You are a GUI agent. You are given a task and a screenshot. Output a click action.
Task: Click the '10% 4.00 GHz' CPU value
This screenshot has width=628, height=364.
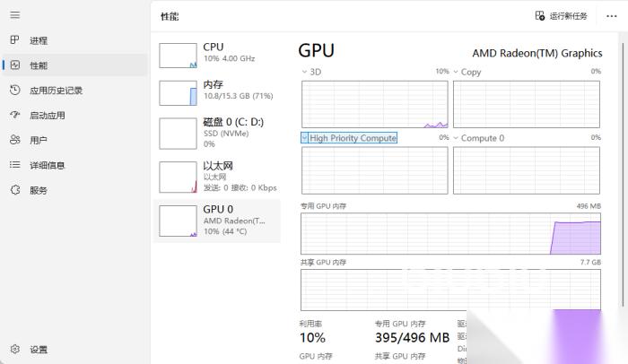229,58
